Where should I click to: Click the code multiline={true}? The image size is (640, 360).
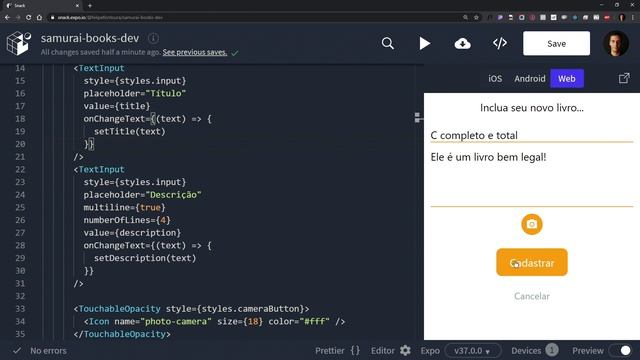124,207
